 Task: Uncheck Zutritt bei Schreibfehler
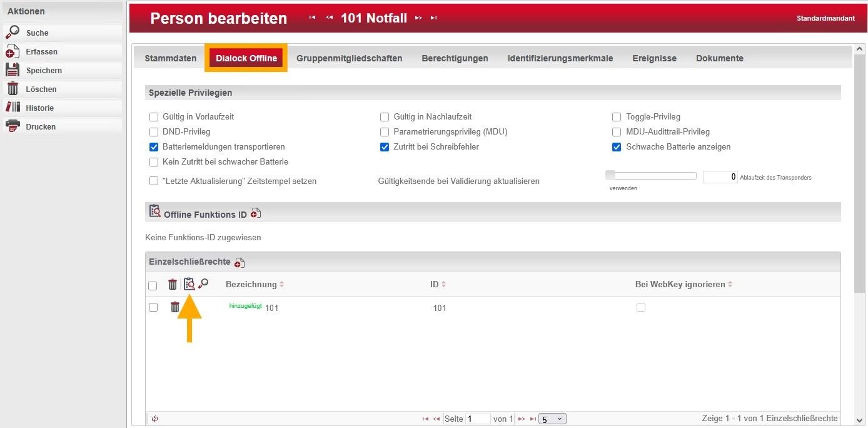[385, 147]
